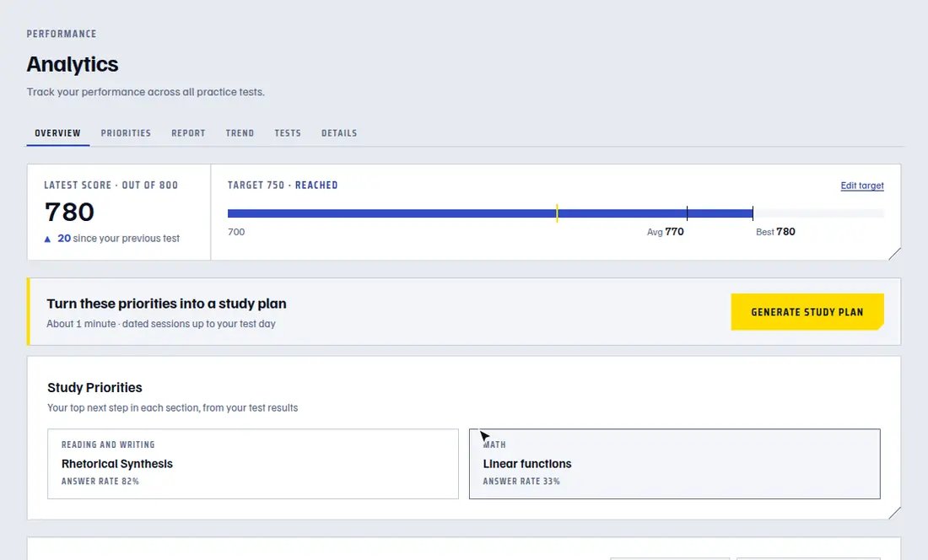928x560 pixels.
Task: Show the Details tab
Action: click(x=339, y=133)
